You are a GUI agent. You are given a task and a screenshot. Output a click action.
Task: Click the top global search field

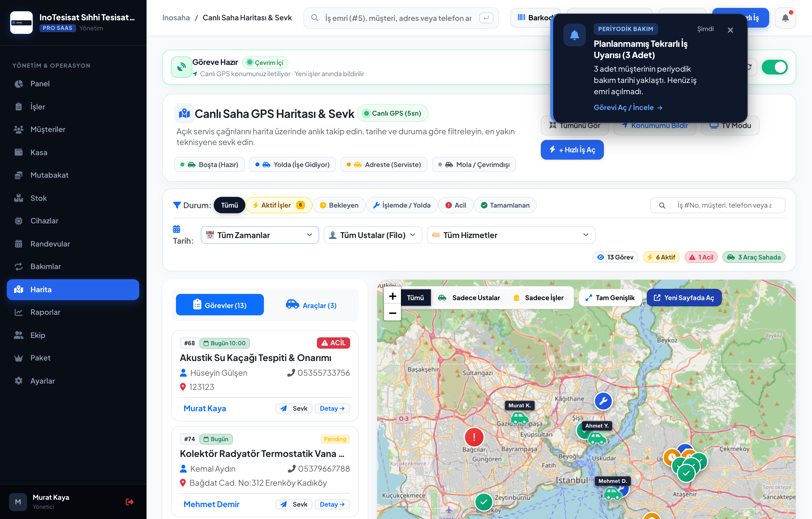point(401,18)
